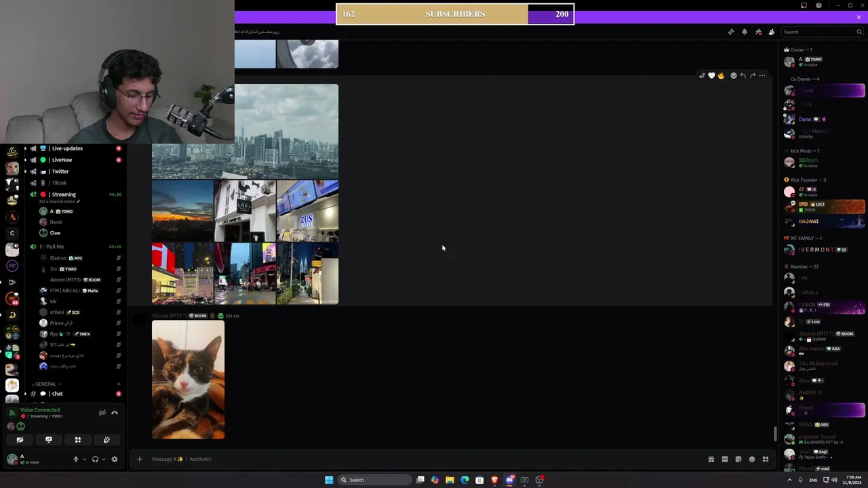The image size is (868, 488).
Task: Click the Voice Connected status text
Action: tap(40, 410)
